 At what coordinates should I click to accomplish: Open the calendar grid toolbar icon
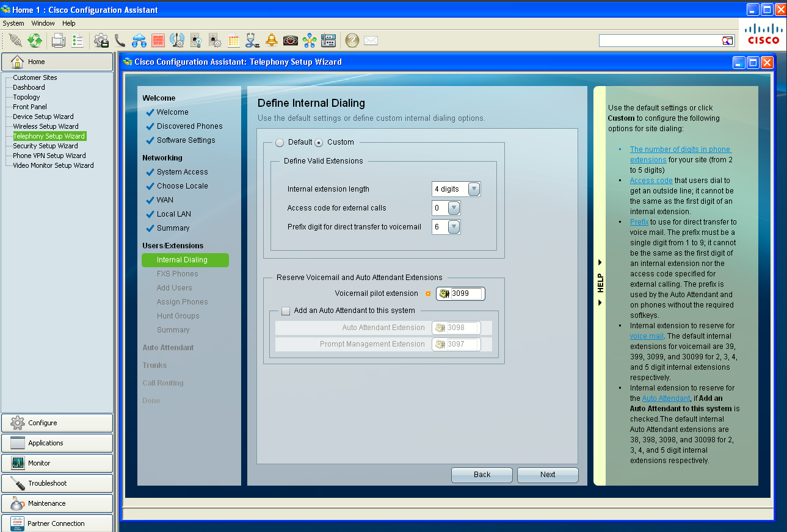pyautogui.click(x=234, y=41)
